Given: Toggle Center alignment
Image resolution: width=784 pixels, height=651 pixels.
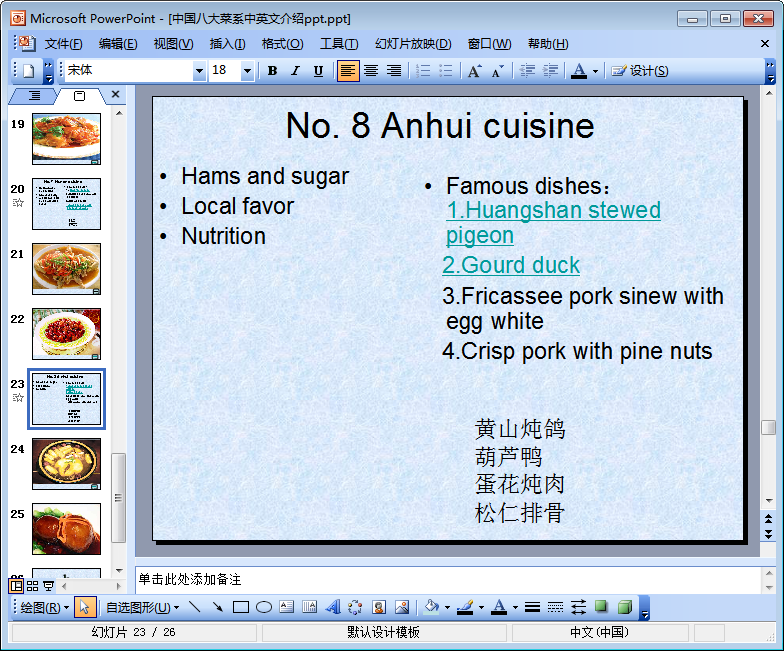Looking at the screenshot, I should [370, 71].
